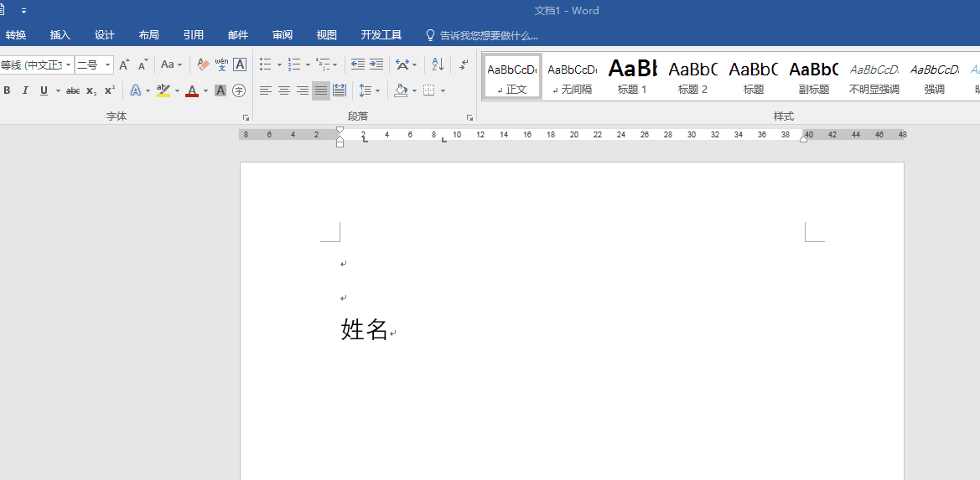Open the 设计 tab
The image size is (980, 480).
point(105,35)
